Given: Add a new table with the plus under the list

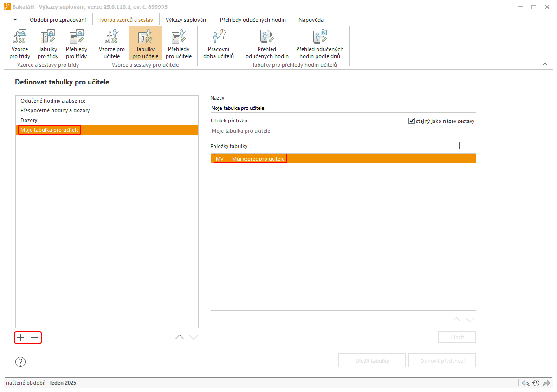Looking at the screenshot, I should 21,338.
